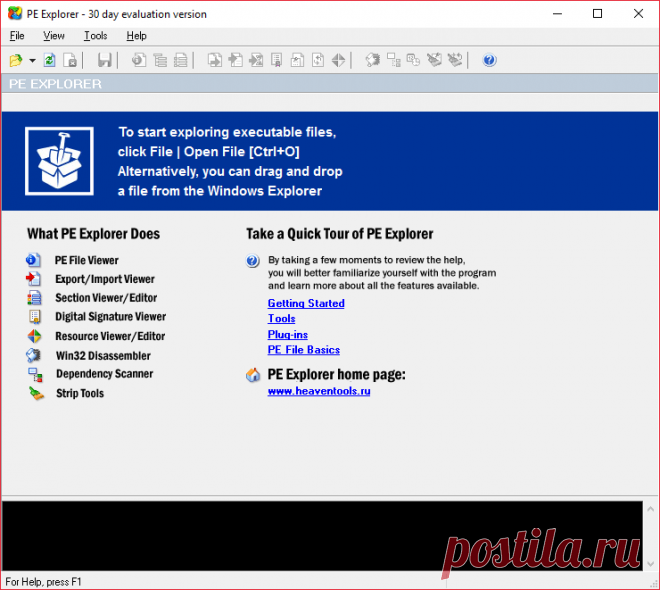The height and width of the screenshot is (590, 660).
Task: Click the Resource Viewer/Editor icon
Action: click(x=34, y=336)
